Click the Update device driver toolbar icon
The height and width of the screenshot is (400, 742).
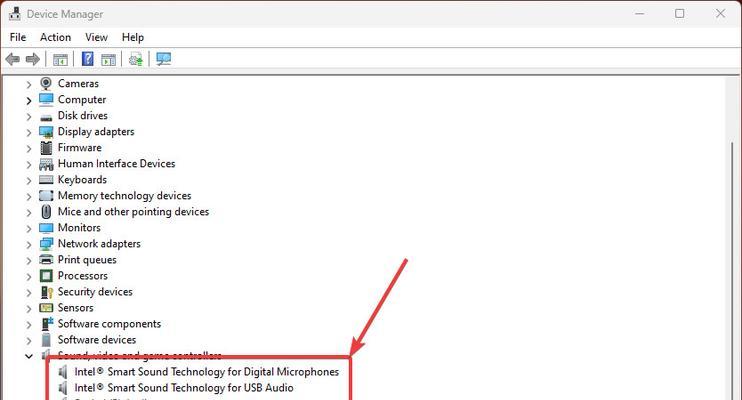pyautogui.click(x=136, y=59)
